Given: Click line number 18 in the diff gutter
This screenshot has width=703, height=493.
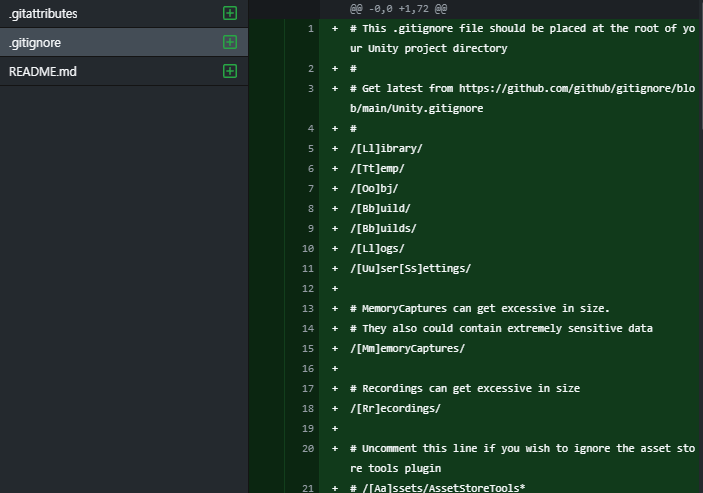Looking at the screenshot, I should pyautogui.click(x=308, y=409).
